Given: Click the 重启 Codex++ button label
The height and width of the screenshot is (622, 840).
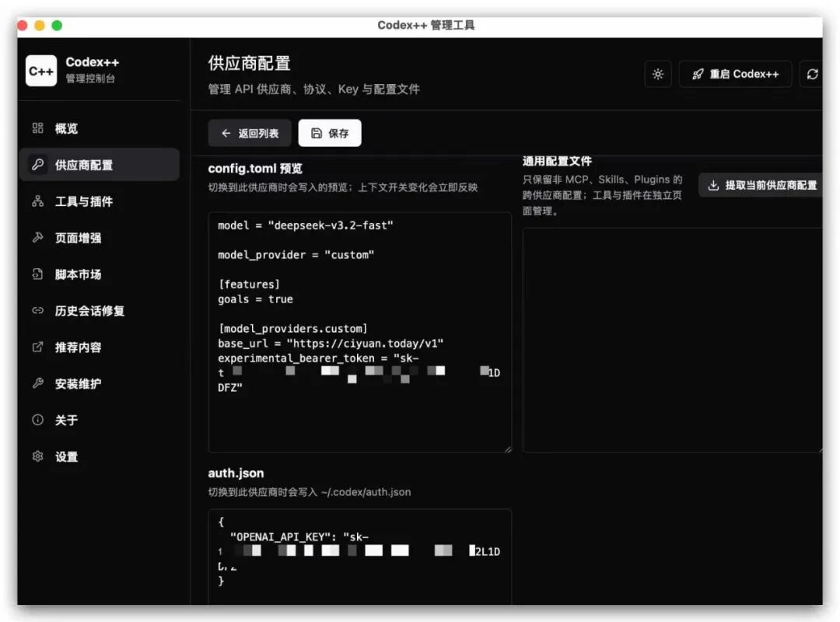Looking at the screenshot, I should coord(744,74).
